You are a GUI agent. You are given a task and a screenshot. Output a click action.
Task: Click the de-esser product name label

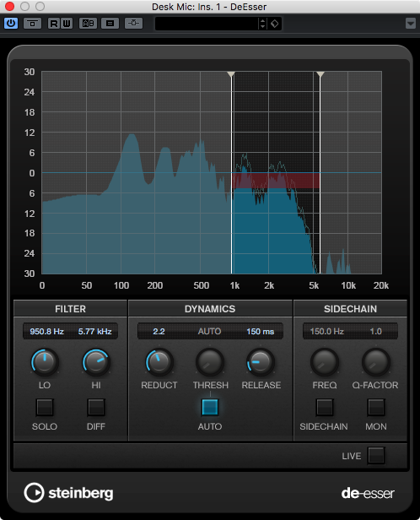[x=368, y=494]
